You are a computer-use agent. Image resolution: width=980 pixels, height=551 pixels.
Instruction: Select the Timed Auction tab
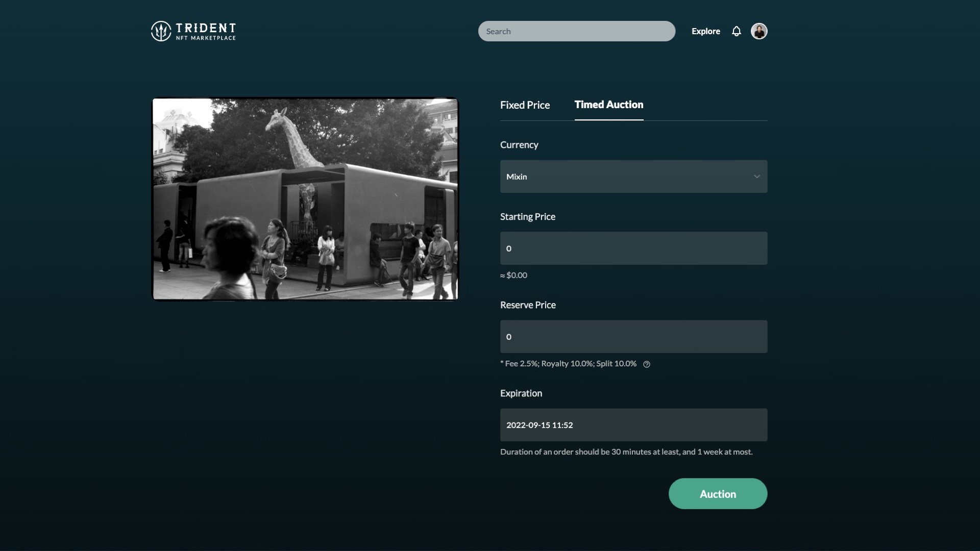pyautogui.click(x=608, y=105)
